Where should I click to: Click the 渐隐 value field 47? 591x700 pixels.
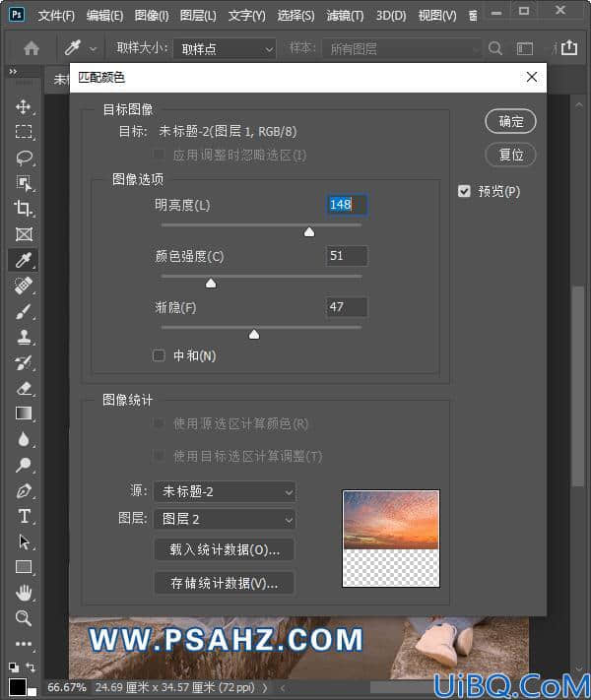click(x=347, y=307)
